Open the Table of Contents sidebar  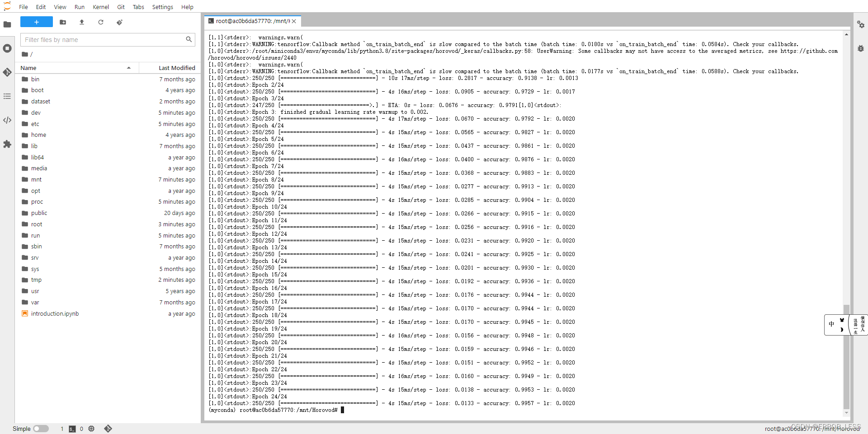[x=7, y=96]
